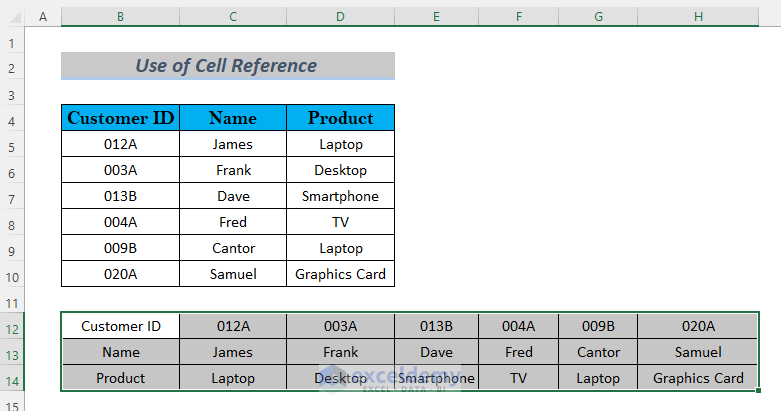Select cell 004A in row 8
Viewport: 781px width, 411px height.
120,222
